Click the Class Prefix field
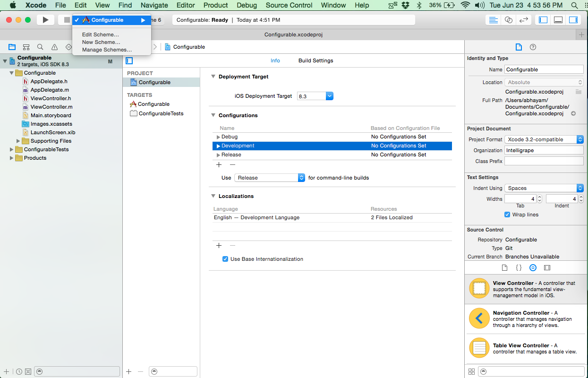588x378 pixels. click(x=544, y=161)
